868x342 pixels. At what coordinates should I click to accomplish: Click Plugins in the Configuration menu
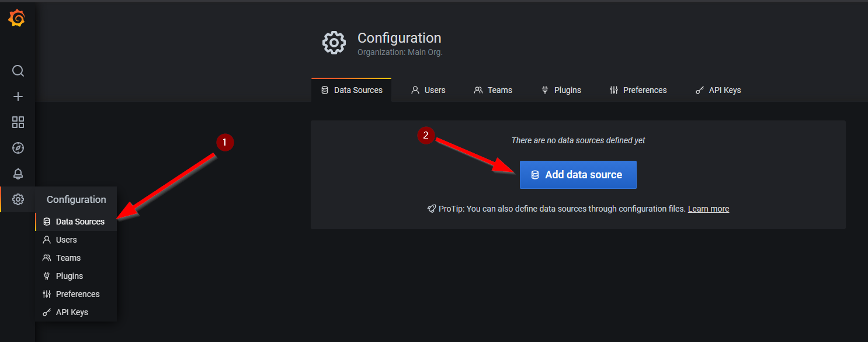click(68, 275)
